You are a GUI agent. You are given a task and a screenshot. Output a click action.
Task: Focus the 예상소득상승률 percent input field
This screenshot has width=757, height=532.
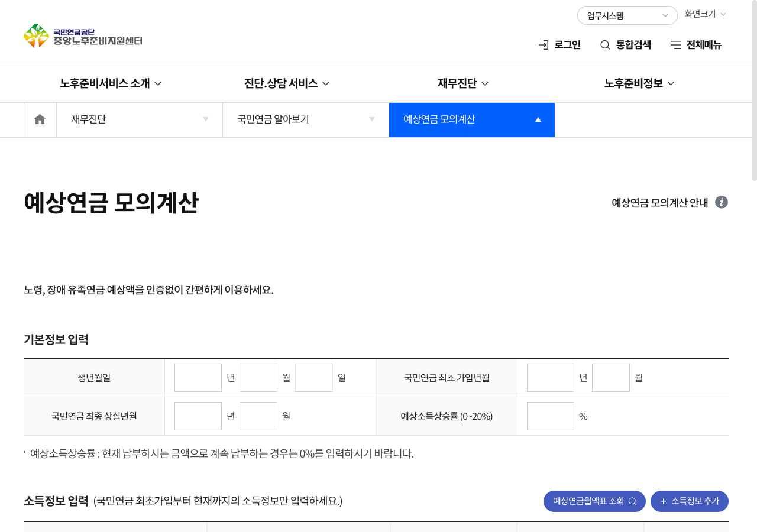click(x=551, y=416)
